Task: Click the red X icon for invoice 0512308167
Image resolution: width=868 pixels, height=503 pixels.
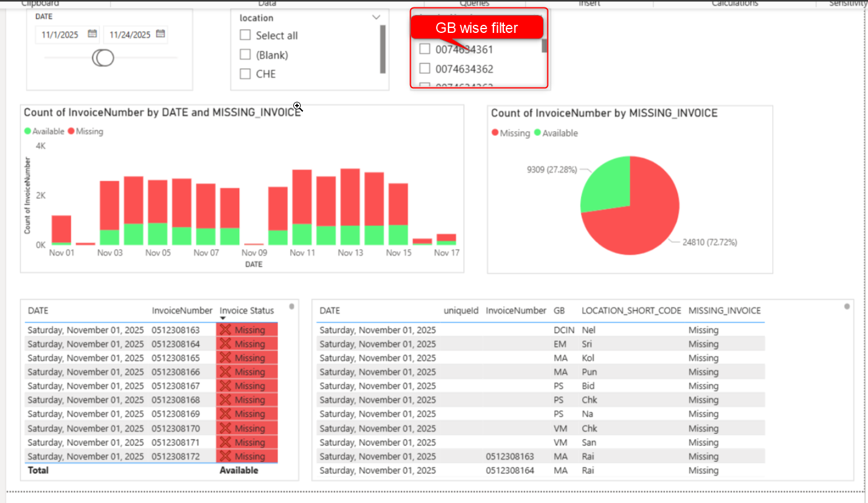Action: (225, 386)
